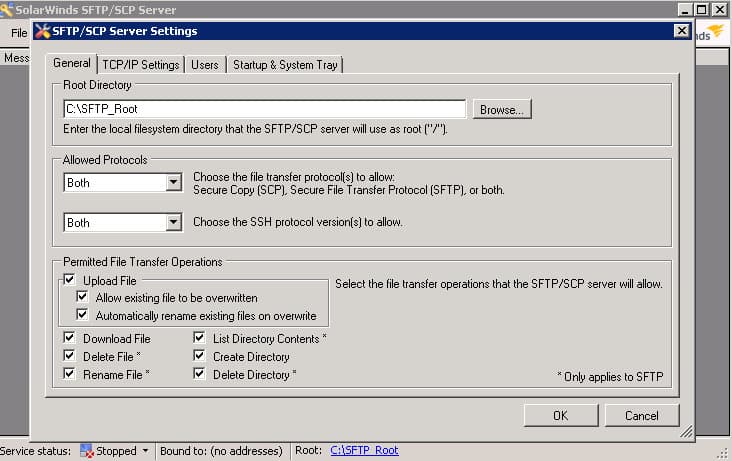Image resolution: width=732 pixels, height=461 pixels.
Task: Toggle Allow existing file to be overwritten
Action: (83, 298)
